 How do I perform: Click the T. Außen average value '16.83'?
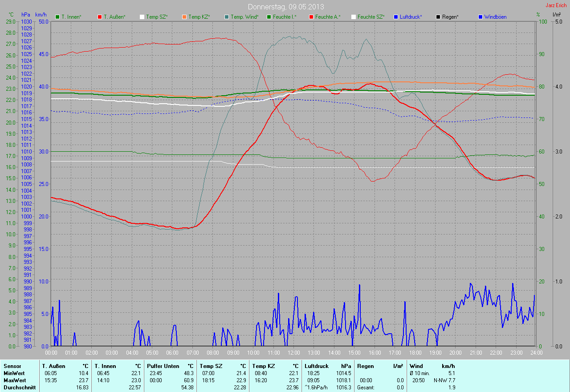(x=82, y=388)
